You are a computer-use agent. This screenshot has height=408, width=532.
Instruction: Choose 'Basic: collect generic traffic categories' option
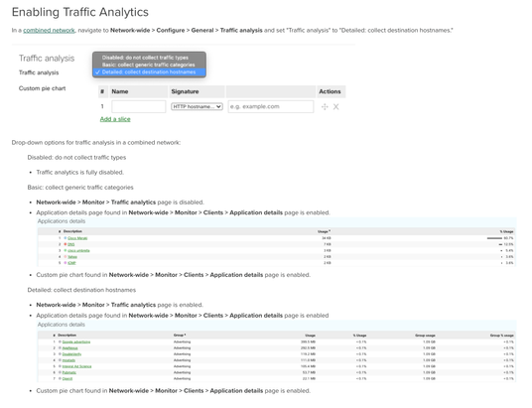[149, 65]
